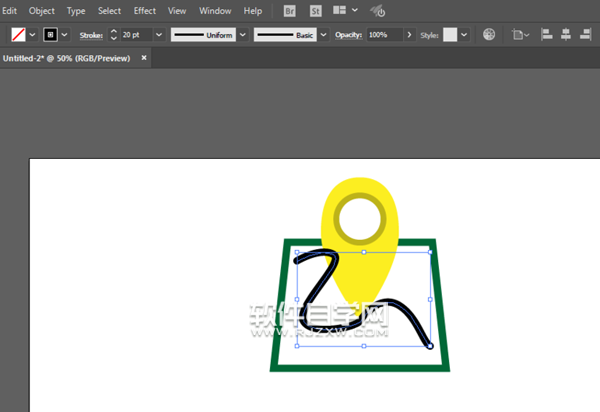Viewport: 600px width, 412px height.
Task: Open Adobe Bridge via Br icon
Action: [290, 11]
